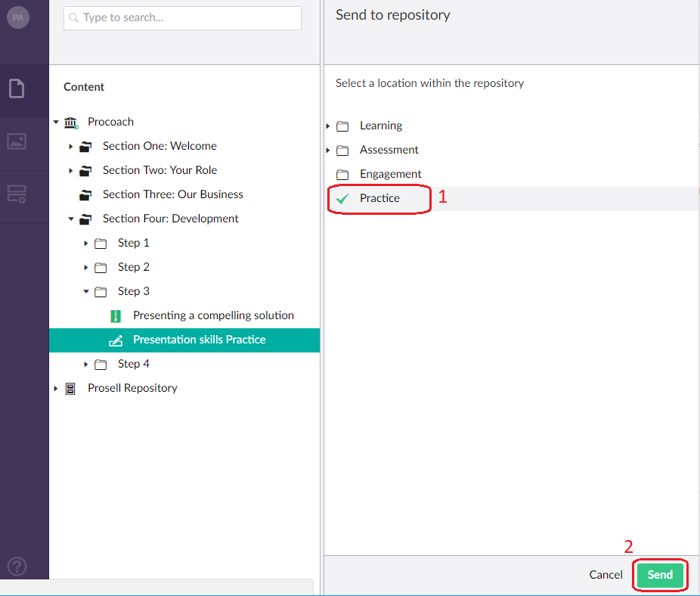
Task: Click the pencil icon on Presentation skills Practice
Action: tap(116, 340)
